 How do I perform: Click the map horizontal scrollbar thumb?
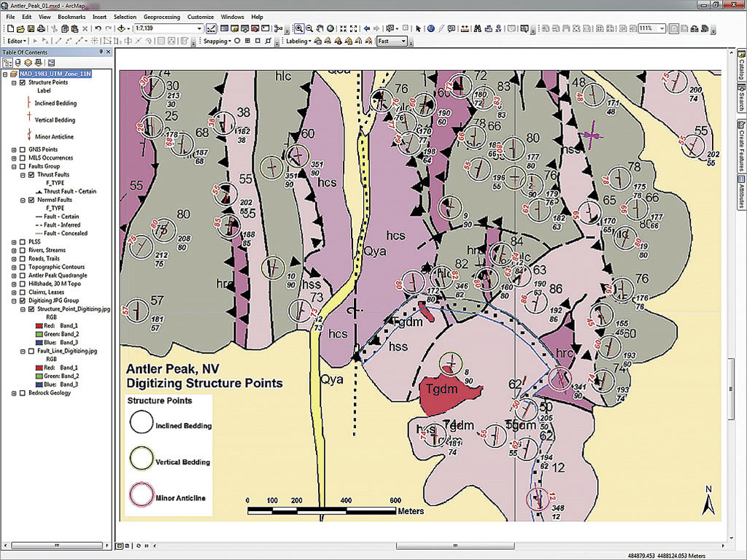455,546
